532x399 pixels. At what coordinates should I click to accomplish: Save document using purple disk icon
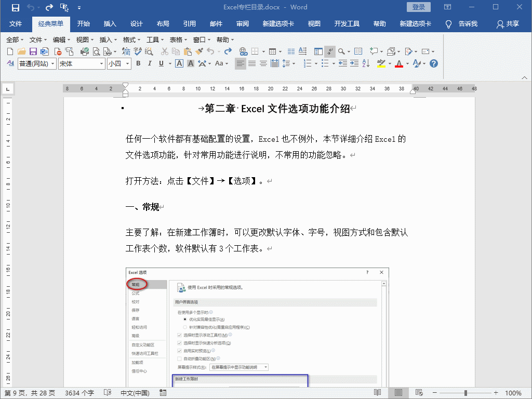[x=33, y=51]
